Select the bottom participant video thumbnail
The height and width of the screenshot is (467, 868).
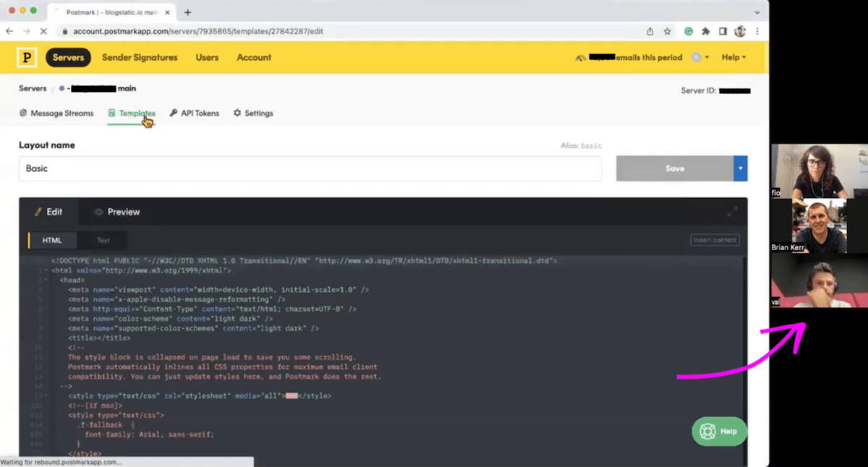[820, 280]
